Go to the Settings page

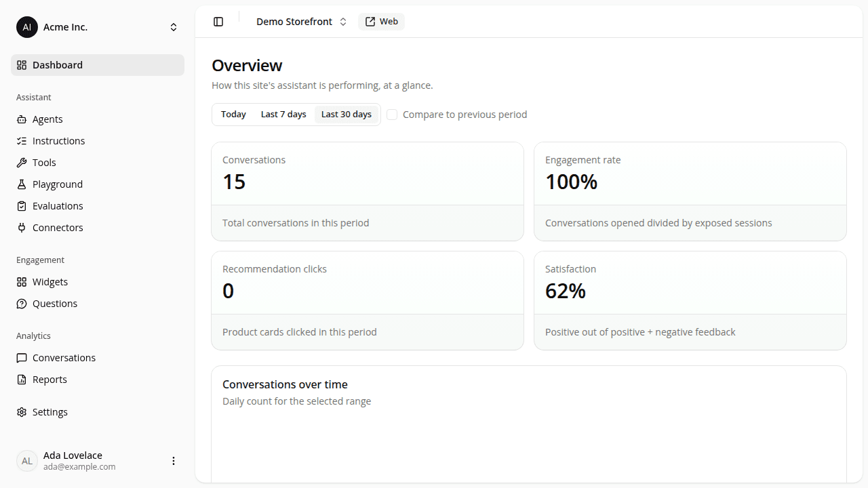tap(98, 412)
